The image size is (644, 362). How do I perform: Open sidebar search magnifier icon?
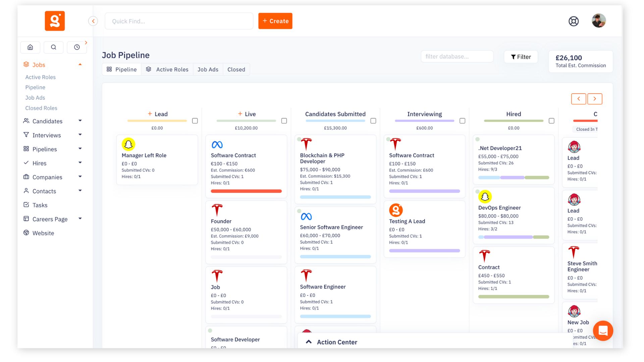tap(53, 47)
